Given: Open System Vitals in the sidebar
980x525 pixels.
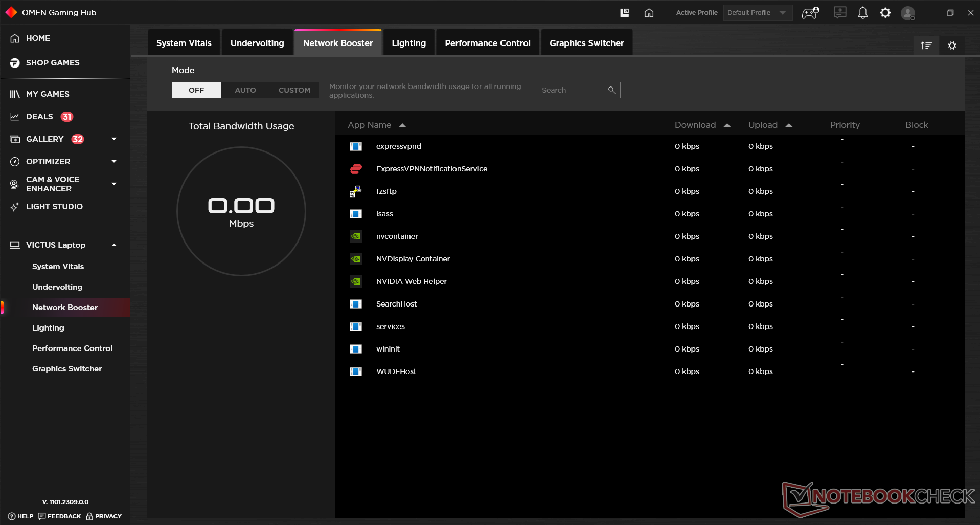Looking at the screenshot, I should point(58,267).
